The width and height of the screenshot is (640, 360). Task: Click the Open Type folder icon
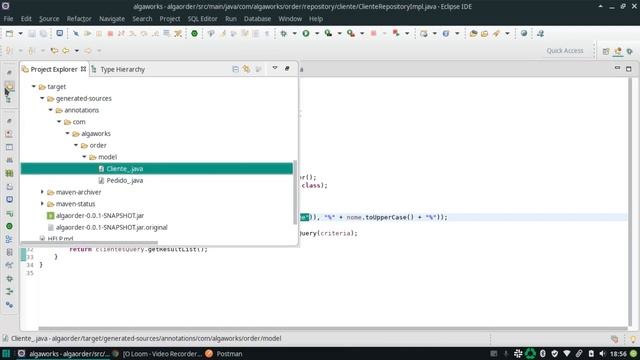click(x=473, y=33)
